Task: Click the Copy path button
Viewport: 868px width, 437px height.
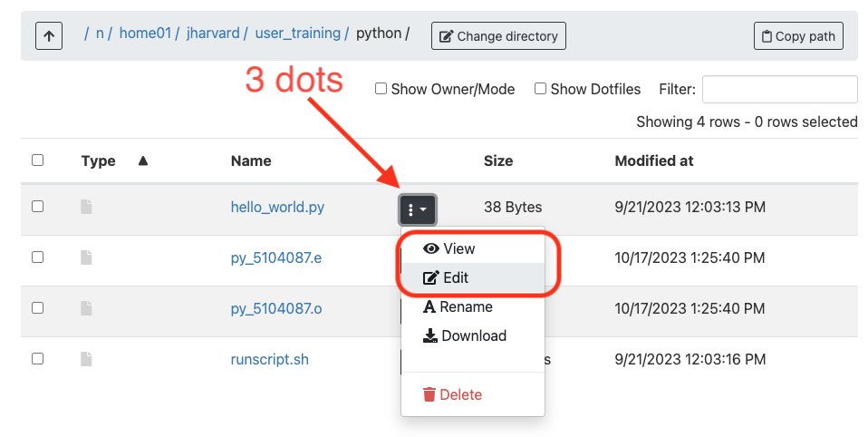Action: pyautogui.click(x=798, y=36)
